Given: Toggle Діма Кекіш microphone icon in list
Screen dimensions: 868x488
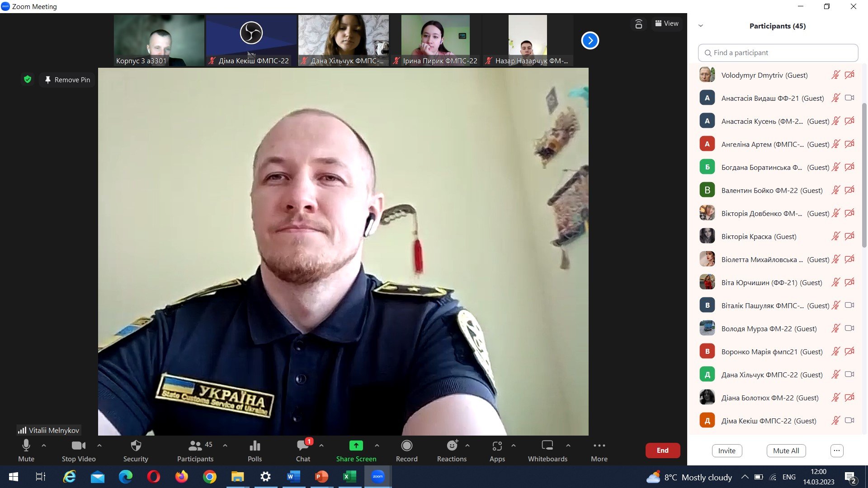Looking at the screenshot, I should pos(835,421).
